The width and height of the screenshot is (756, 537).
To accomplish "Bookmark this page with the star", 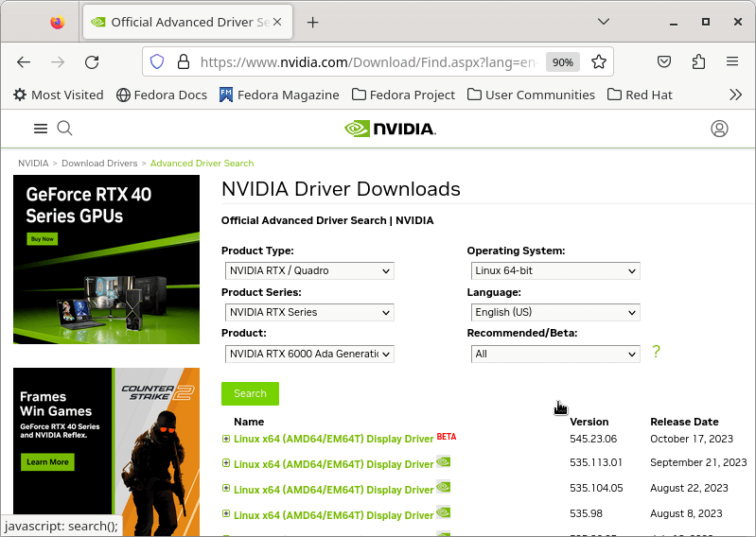I will (x=598, y=61).
